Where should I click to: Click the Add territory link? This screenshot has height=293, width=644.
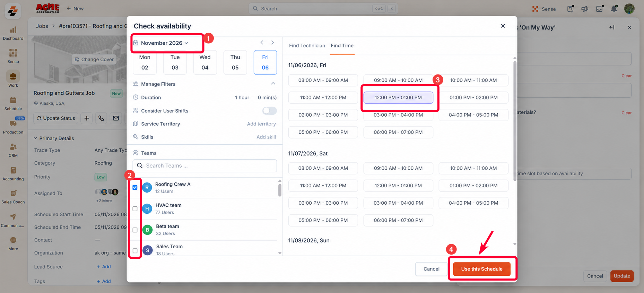261,124
